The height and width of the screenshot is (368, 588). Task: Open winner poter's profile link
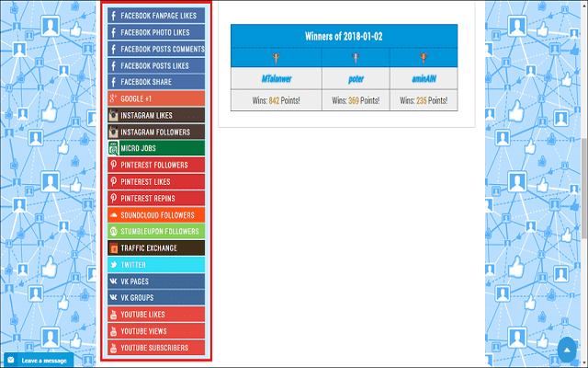pos(356,80)
